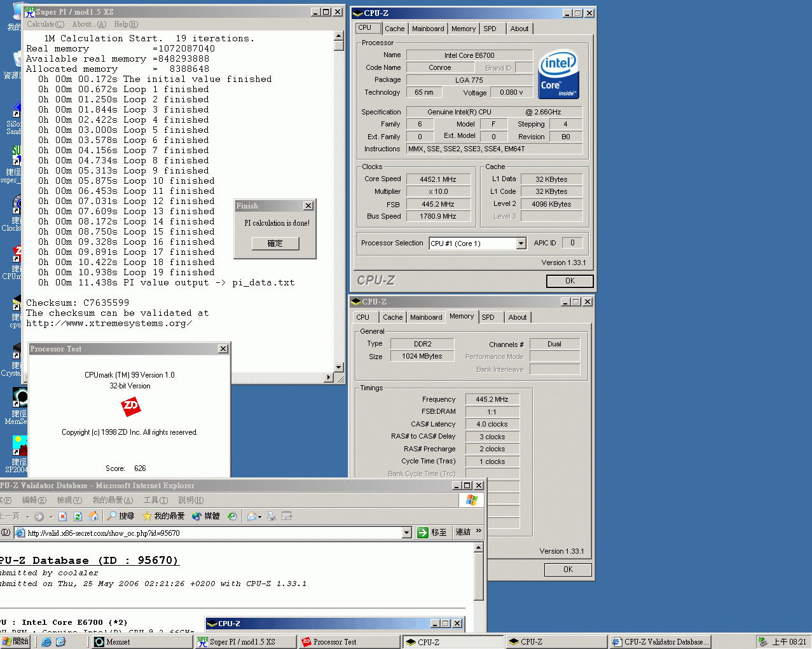Switch to the Mainboard tab in top CPU-Z
This screenshot has width=812, height=649.
pyautogui.click(x=428, y=29)
